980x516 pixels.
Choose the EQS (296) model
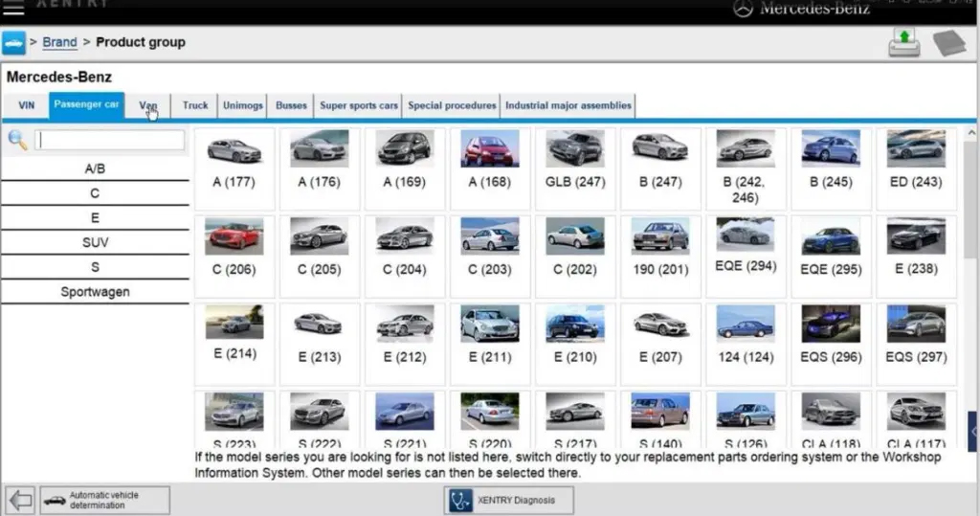pyautogui.click(x=831, y=343)
